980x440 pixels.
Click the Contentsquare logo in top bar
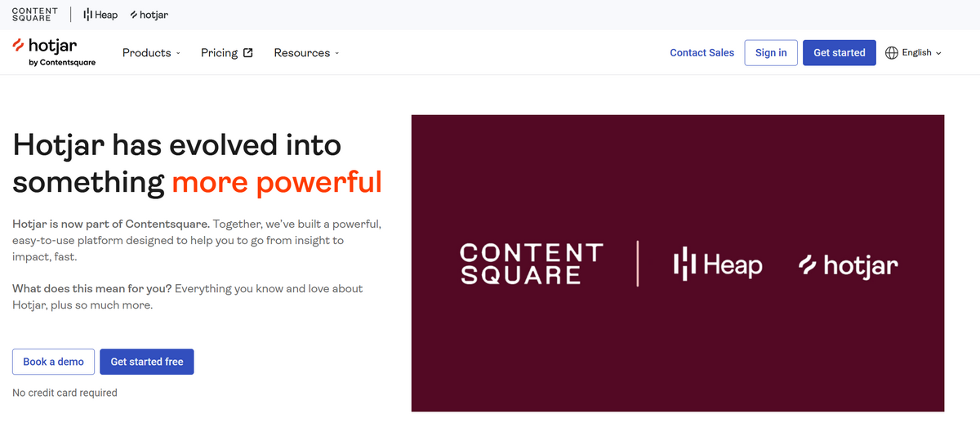coord(35,15)
